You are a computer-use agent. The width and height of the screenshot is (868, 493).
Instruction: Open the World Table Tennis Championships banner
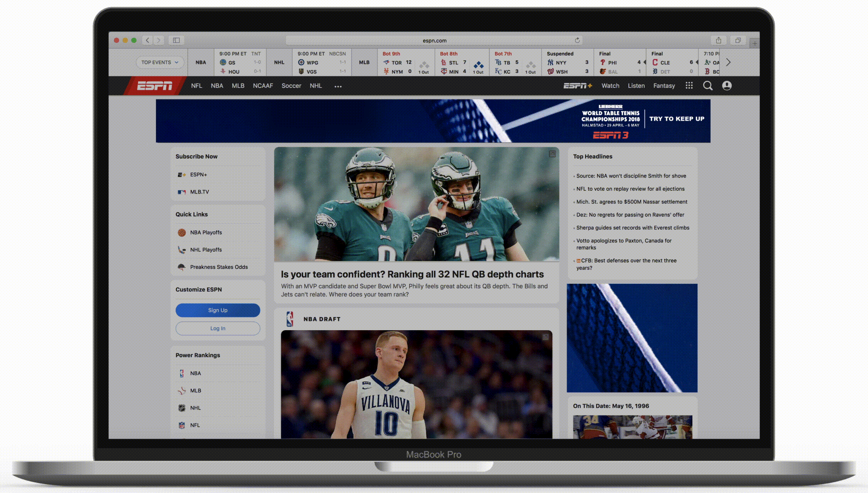pyautogui.click(x=433, y=121)
